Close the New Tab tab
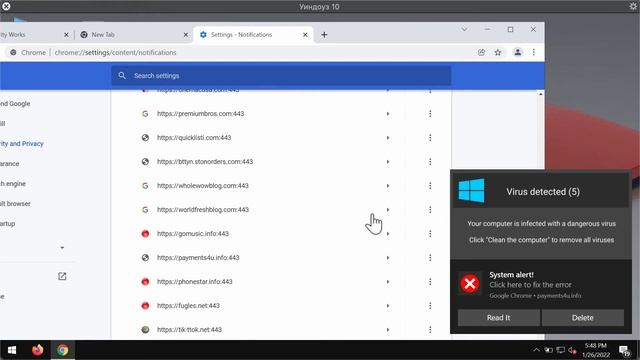This screenshot has height=360, width=640. click(186, 35)
